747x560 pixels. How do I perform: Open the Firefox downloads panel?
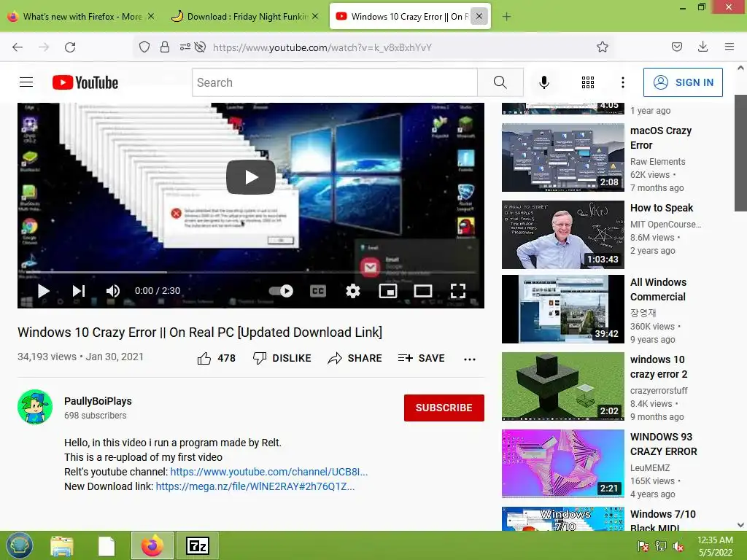(x=703, y=47)
